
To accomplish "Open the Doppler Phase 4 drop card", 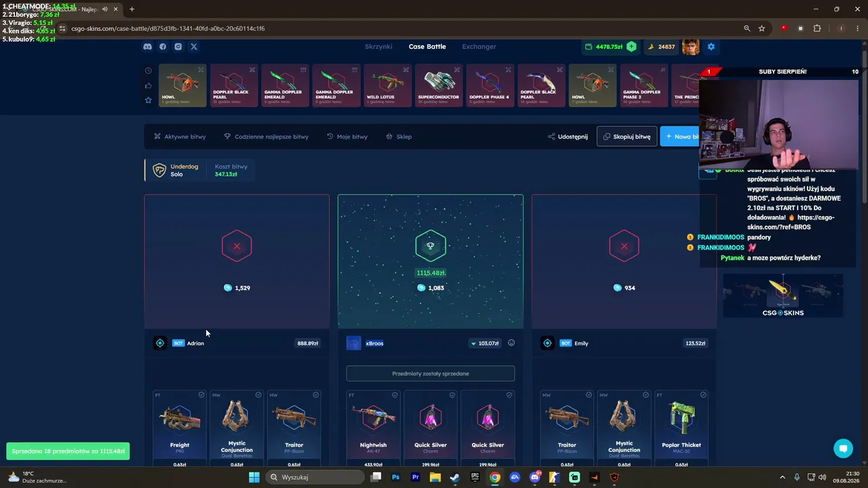I will click(x=490, y=85).
